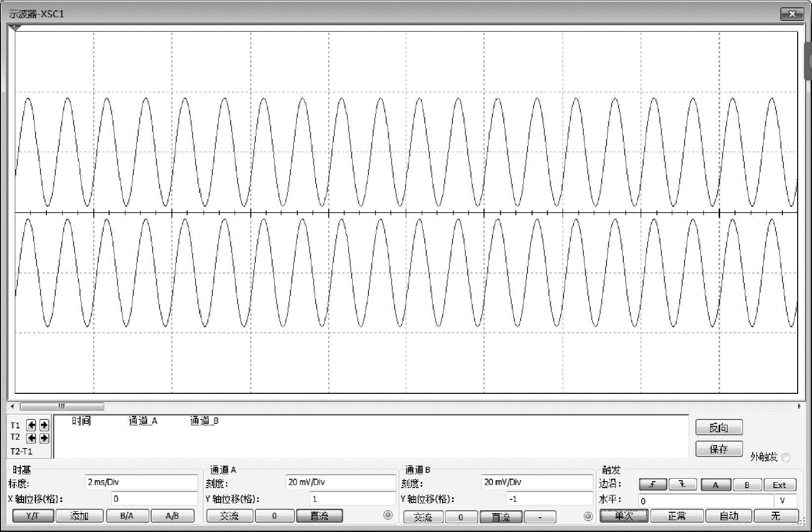Image resolution: width=812 pixels, height=532 pixels.
Task: Click the scrollbar right arrow below the display
Action: tap(799, 407)
